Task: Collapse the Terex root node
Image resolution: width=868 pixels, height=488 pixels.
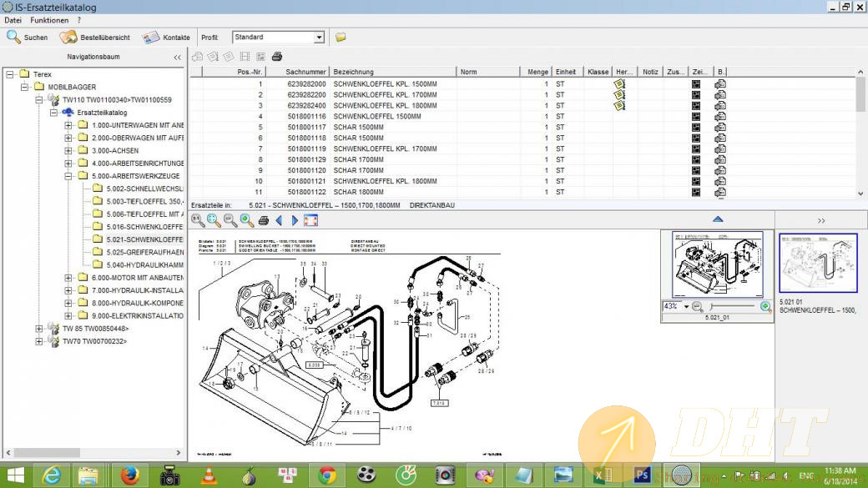Action: click(10, 74)
